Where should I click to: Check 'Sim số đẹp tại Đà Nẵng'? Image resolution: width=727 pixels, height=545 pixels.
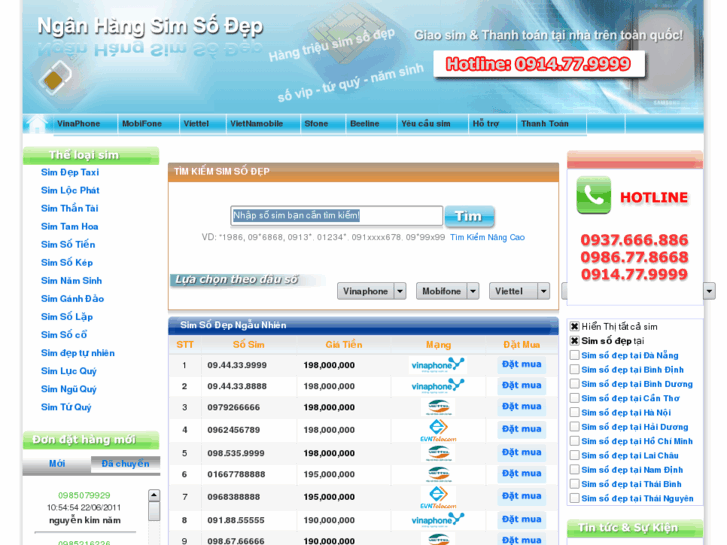click(574, 355)
